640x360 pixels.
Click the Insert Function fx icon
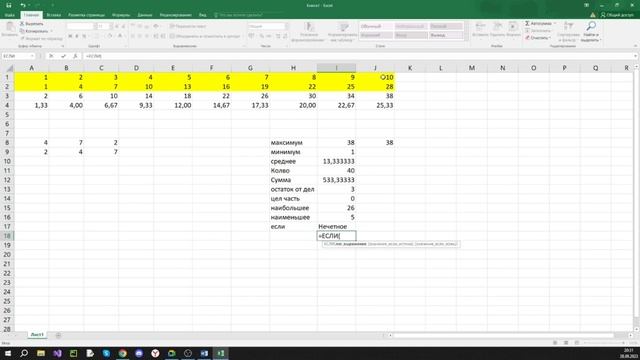pos(75,56)
